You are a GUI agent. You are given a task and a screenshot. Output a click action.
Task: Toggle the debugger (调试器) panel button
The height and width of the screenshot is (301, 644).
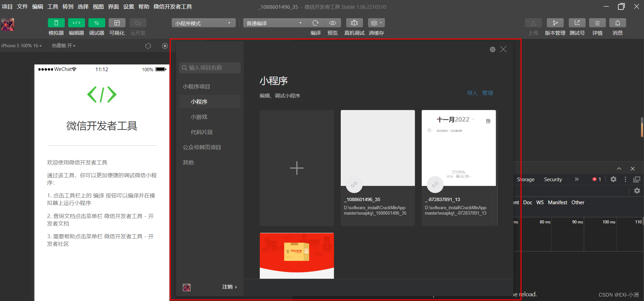tap(97, 23)
